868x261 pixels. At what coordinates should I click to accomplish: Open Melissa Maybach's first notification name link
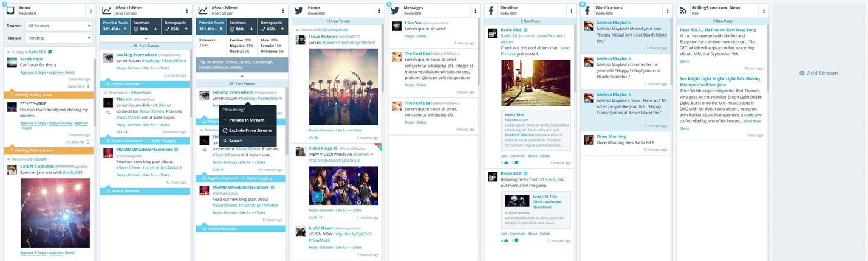point(613,23)
